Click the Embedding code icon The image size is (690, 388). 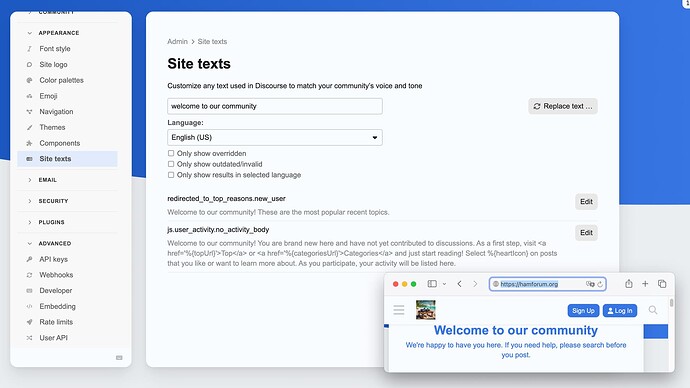click(29, 306)
